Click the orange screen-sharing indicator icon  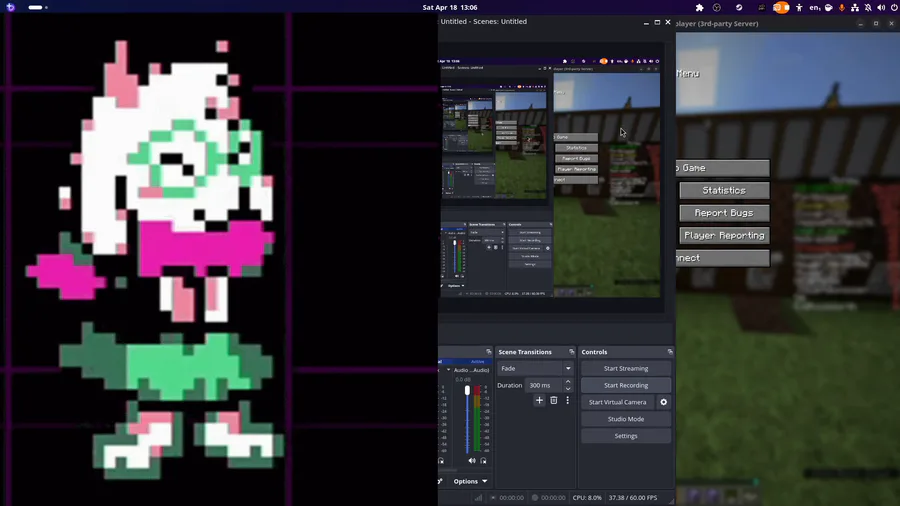pos(777,7)
